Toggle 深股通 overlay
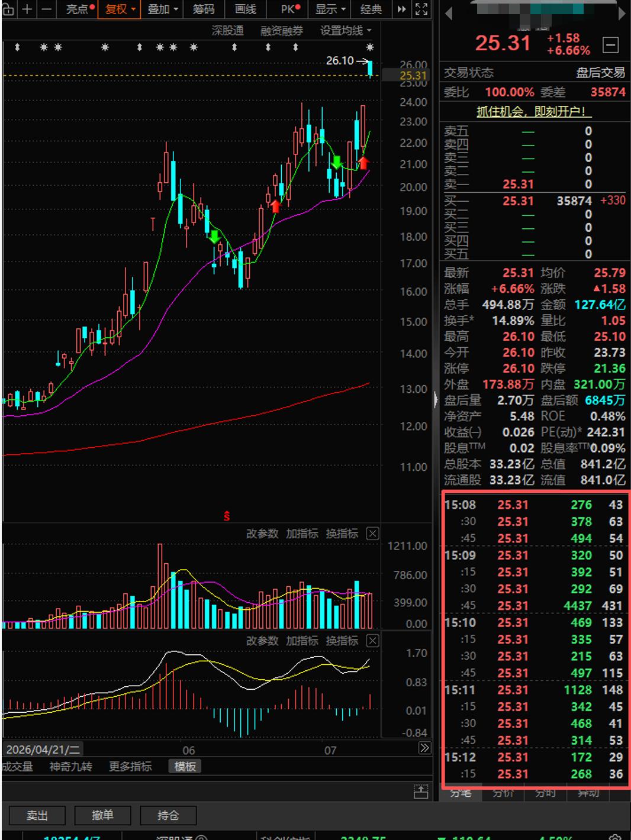631x840 pixels. point(228,31)
